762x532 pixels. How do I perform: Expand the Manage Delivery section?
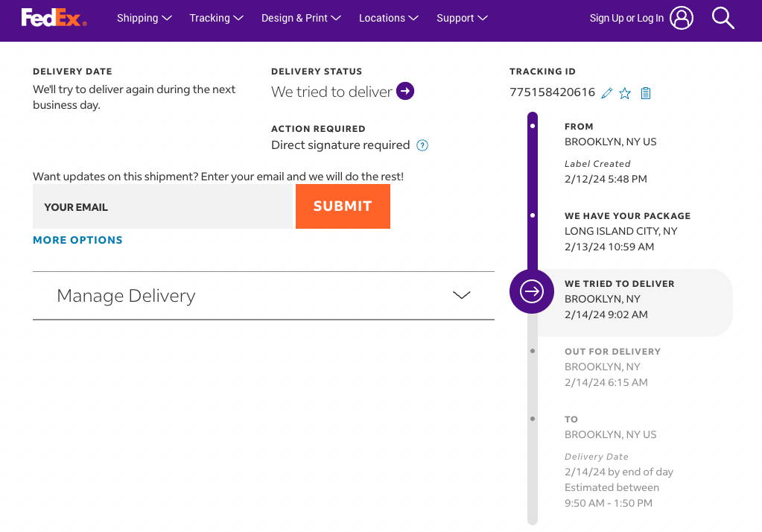click(x=461, y=295)
